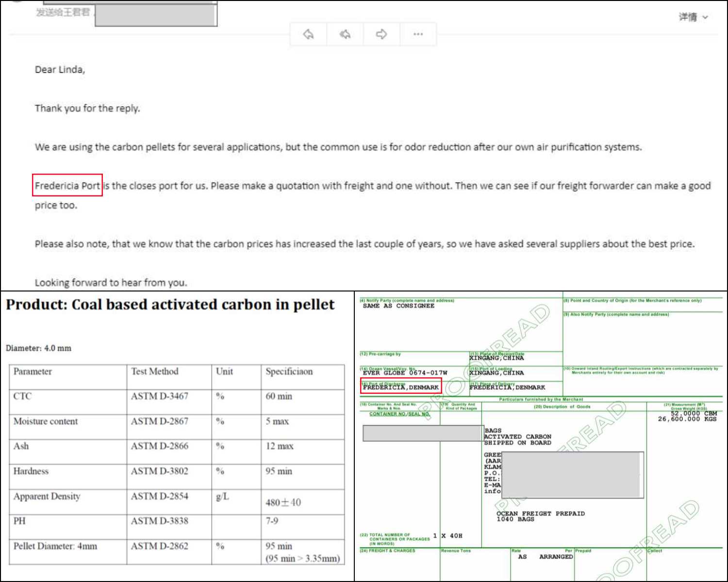Click '26,600.000 KGS' gross weight
The image size is (728, 582).
[687, 419]
